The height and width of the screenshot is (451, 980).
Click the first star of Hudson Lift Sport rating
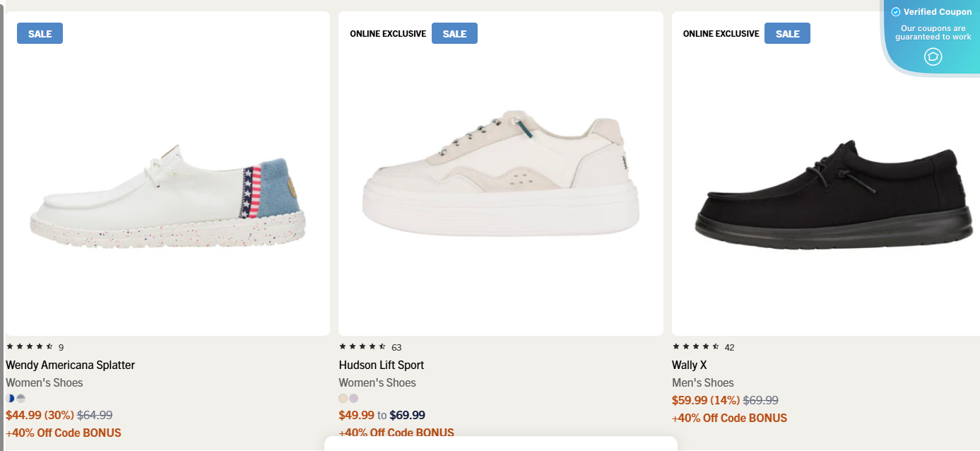coord(341,346)
